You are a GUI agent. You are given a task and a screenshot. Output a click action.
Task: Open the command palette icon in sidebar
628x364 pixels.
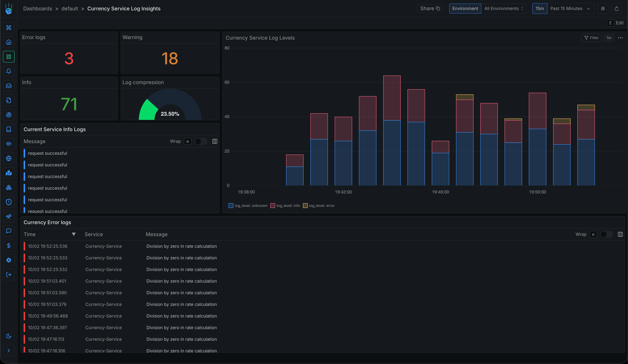(9, 28)
